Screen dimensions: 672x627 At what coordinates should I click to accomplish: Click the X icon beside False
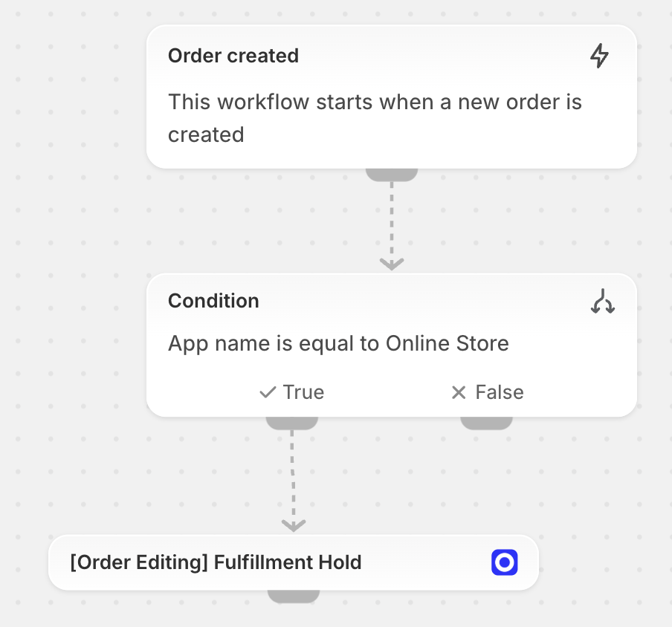(459, 392)
